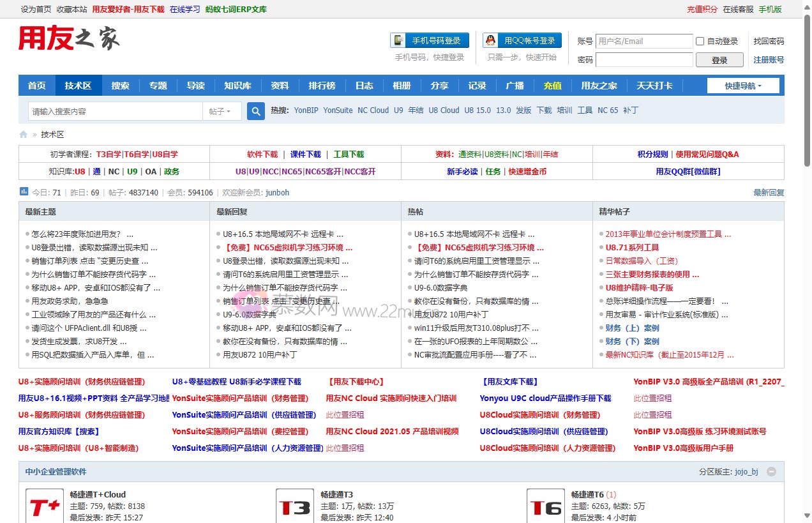Switch to the 技术区 navigation tab
Screen dimensions: 812x523
(x=78, y=86)
